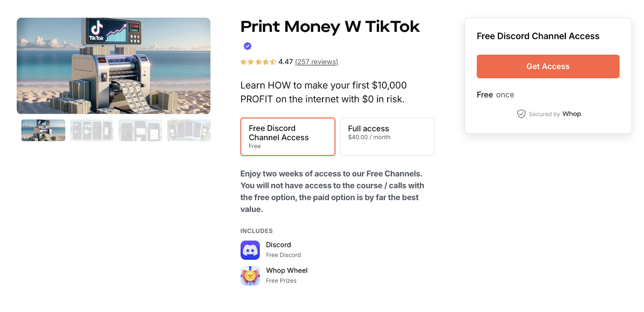Click the Free Discord Channel Access heading
This screenshot has width=644, height=312.
pyautogui.click(x=538, y=36)
